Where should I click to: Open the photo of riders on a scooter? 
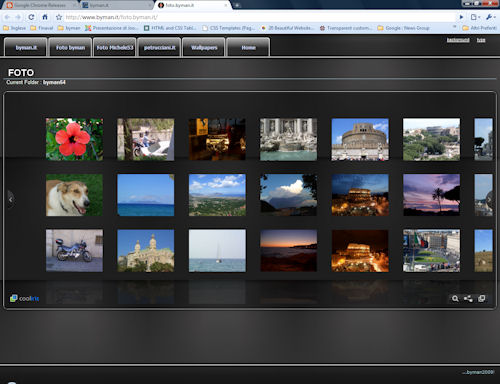(146, 139)
